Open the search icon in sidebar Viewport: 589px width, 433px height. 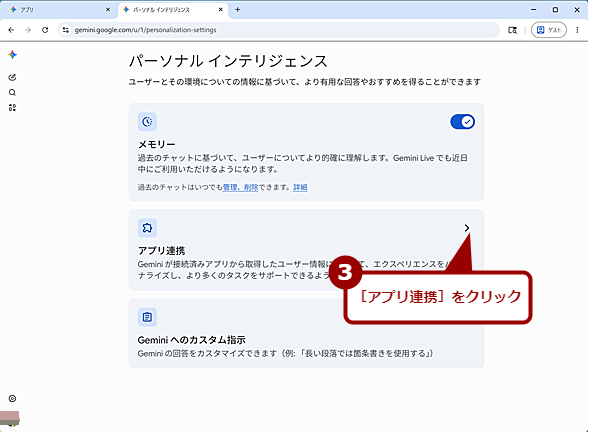pos(12,92)
